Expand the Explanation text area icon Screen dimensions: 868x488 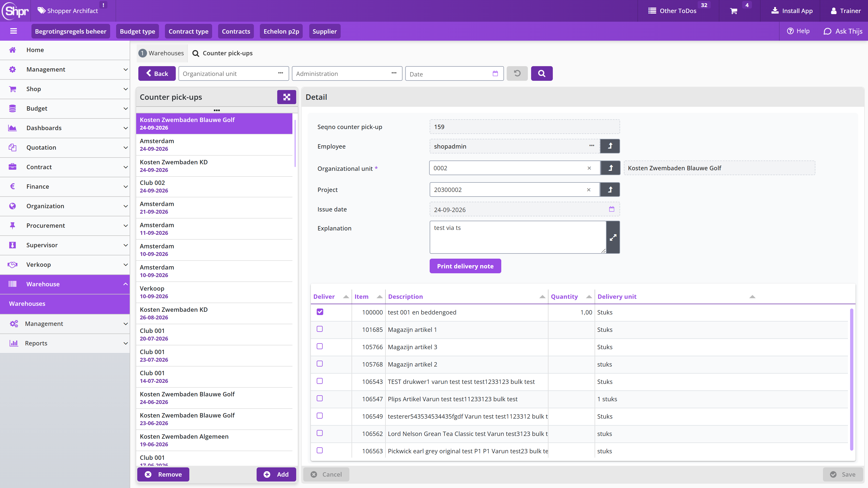[x=613, y=237]
